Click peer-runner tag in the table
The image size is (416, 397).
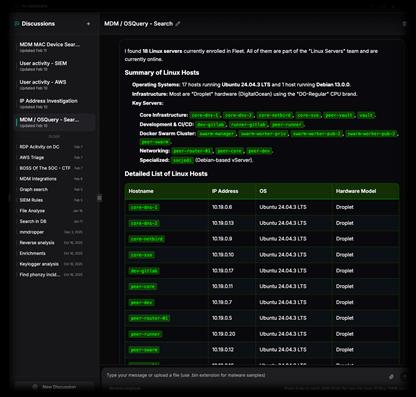(145, 334)
